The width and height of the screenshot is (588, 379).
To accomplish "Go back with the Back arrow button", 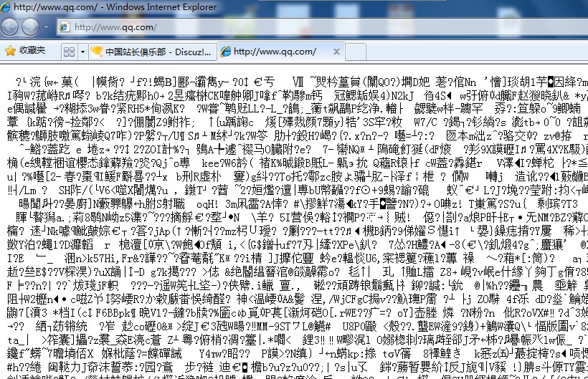I will pos(10,27).
